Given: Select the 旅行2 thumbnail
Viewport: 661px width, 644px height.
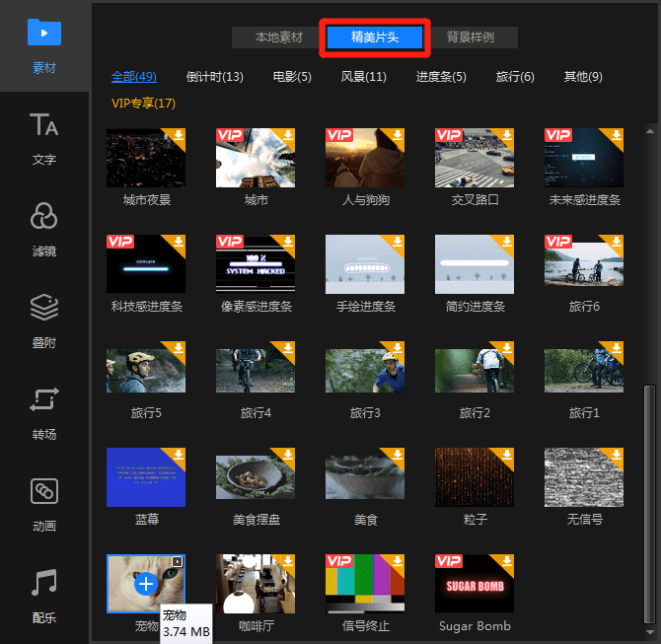Looking at the screenshot, I should pyautogui.click(x=475, y=371).
